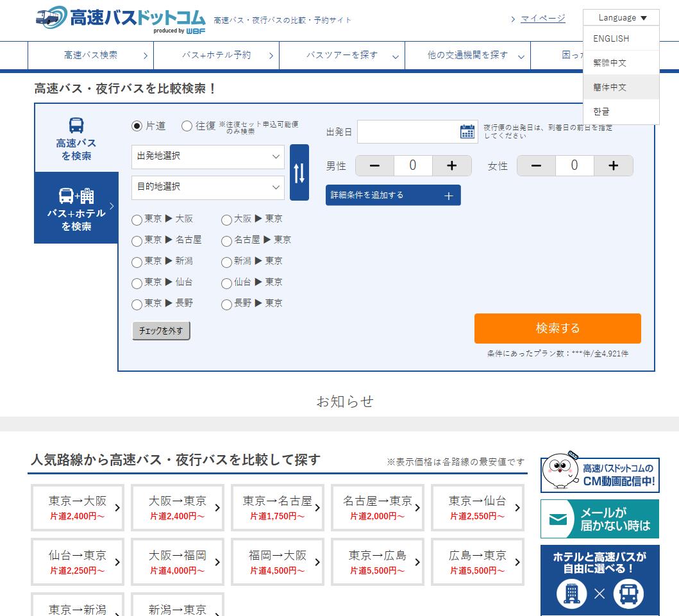Image resolution: width=679 pixels, height=616 pixels.
Task: Switch to the バス+ホテル予約 tab
Action: 216,56
